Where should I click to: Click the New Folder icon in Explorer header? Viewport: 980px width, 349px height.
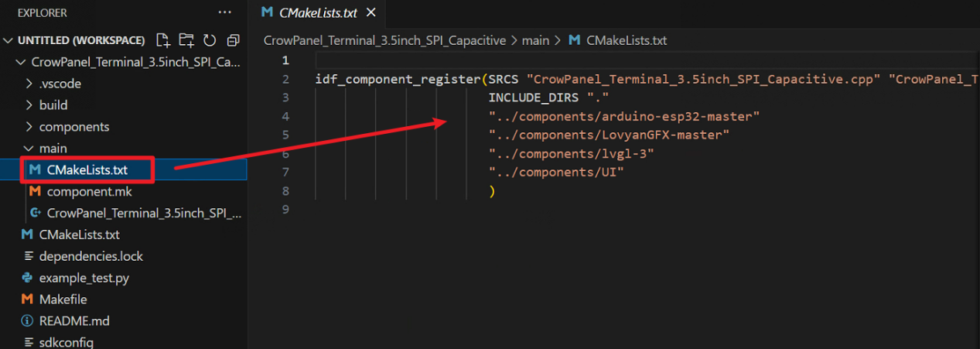click(186, 40)
